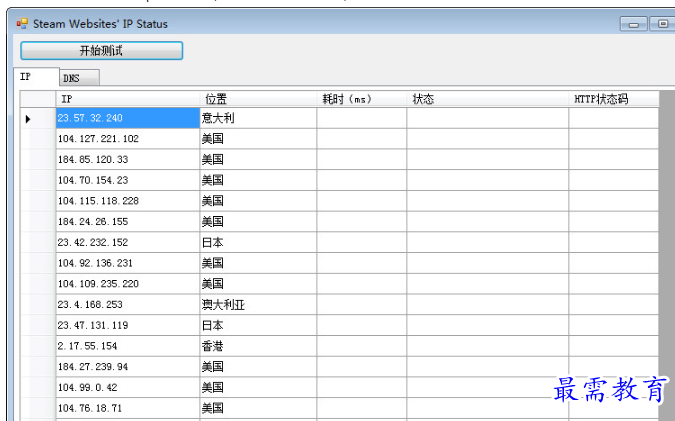Click the select-all corner cell of the grid
Viewport: 675px width, 421px height.
[38, 99]
